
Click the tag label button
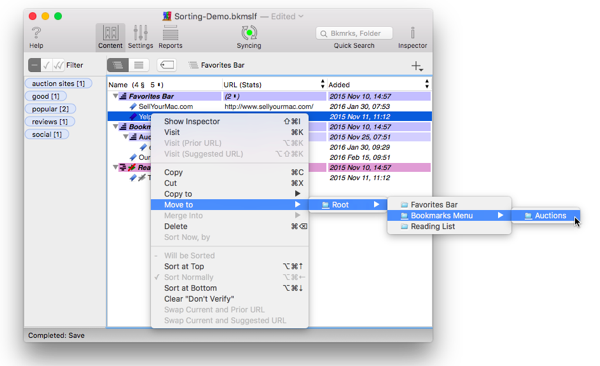click(167, 65)
